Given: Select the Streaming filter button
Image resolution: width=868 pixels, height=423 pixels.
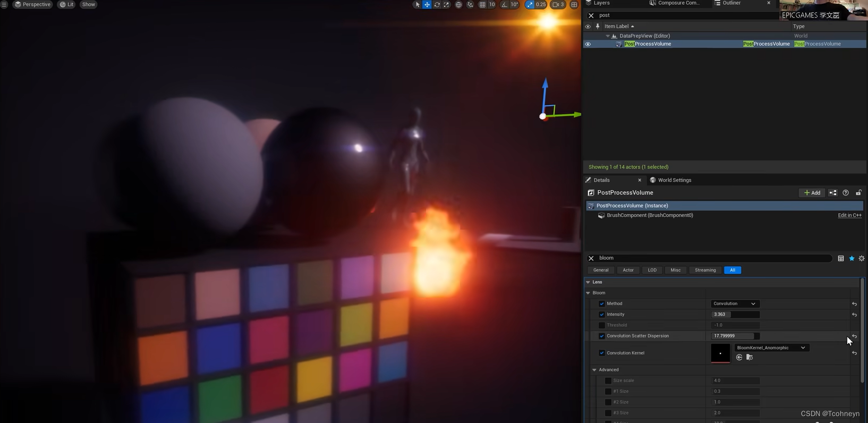Looking at the screenshot, I should [x=705, y=270].
